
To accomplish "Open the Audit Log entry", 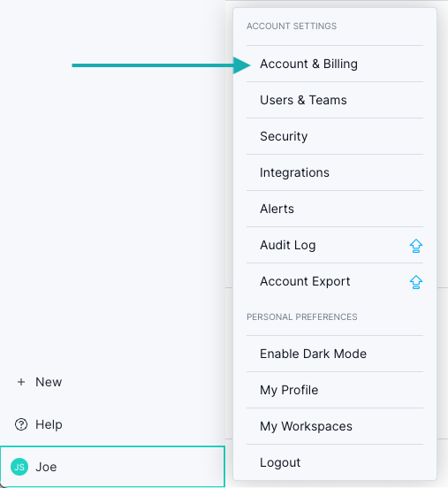I will (335, 245).
